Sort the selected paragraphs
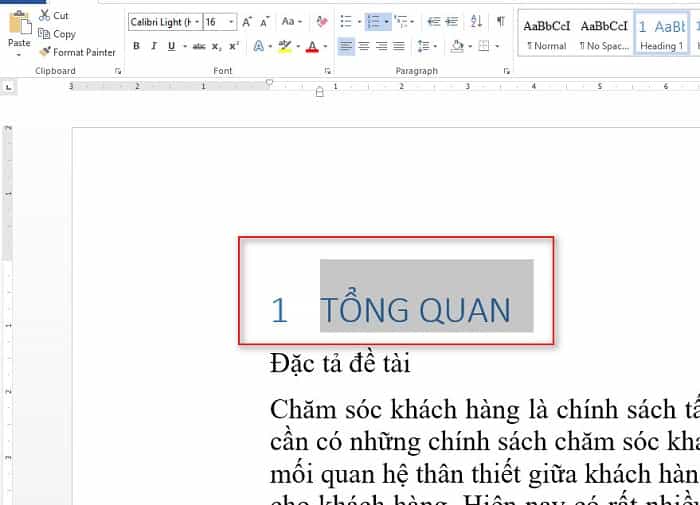The width and height of the screenshot is (700, 505). point(478,21)
